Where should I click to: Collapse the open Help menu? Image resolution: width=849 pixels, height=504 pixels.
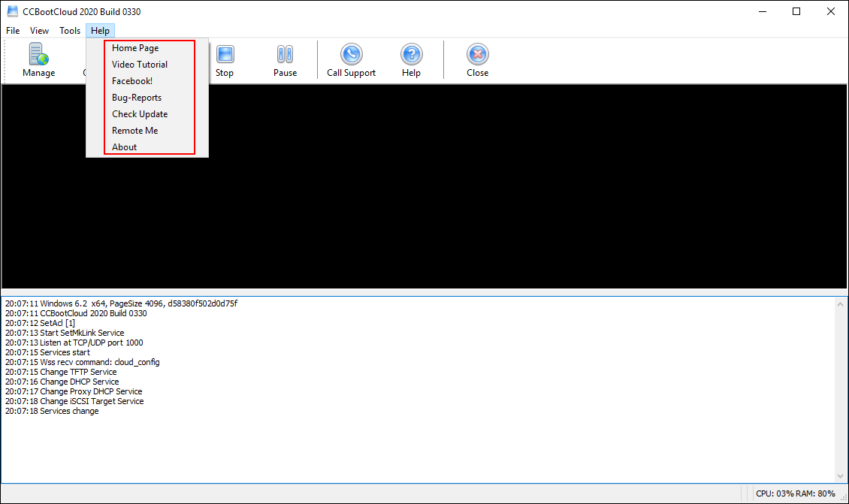tap(100, 31)
